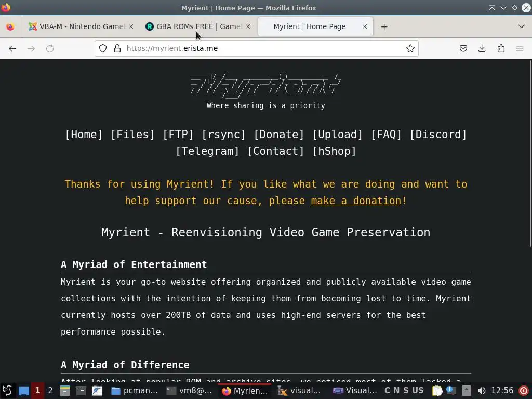The image size is (532, 399).
Task: Follow the 'make a donation' link
Action: pyautogui.click(x=356, y=201)
